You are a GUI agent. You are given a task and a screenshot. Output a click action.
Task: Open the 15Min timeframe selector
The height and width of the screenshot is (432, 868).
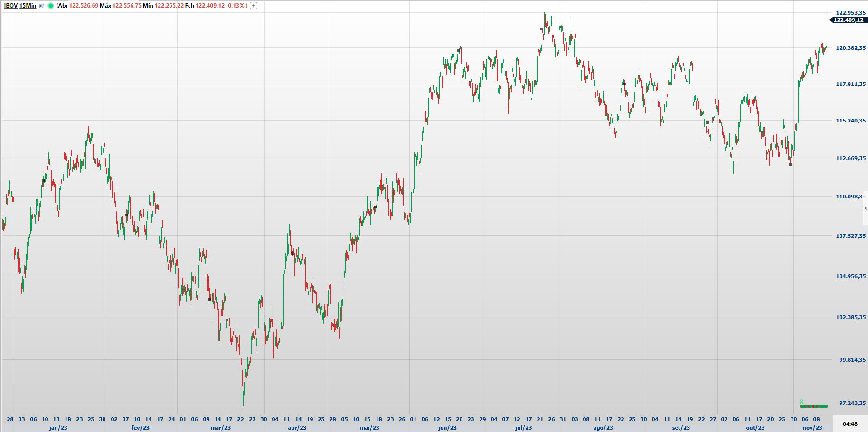[x=28, y=6]
